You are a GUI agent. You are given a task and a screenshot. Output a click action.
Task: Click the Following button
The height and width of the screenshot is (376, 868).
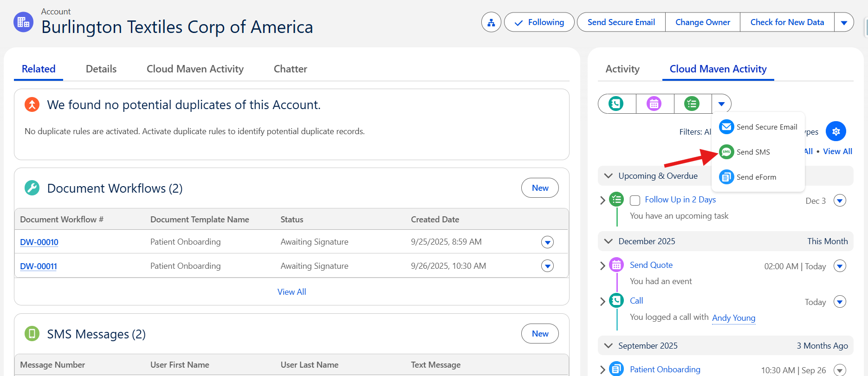coord(539,22)
